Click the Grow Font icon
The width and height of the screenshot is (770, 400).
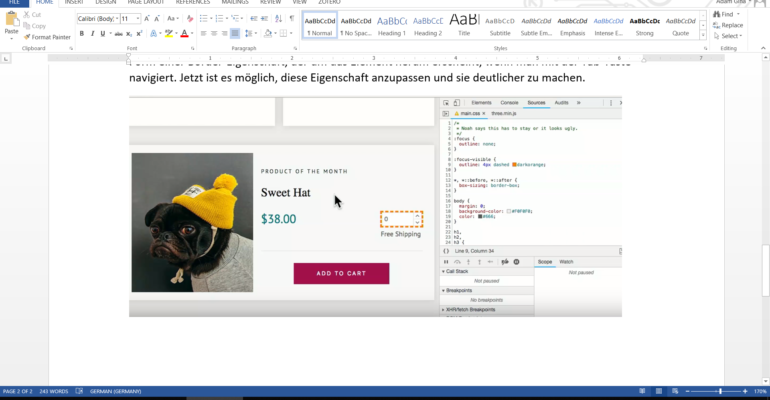point(147,19)
